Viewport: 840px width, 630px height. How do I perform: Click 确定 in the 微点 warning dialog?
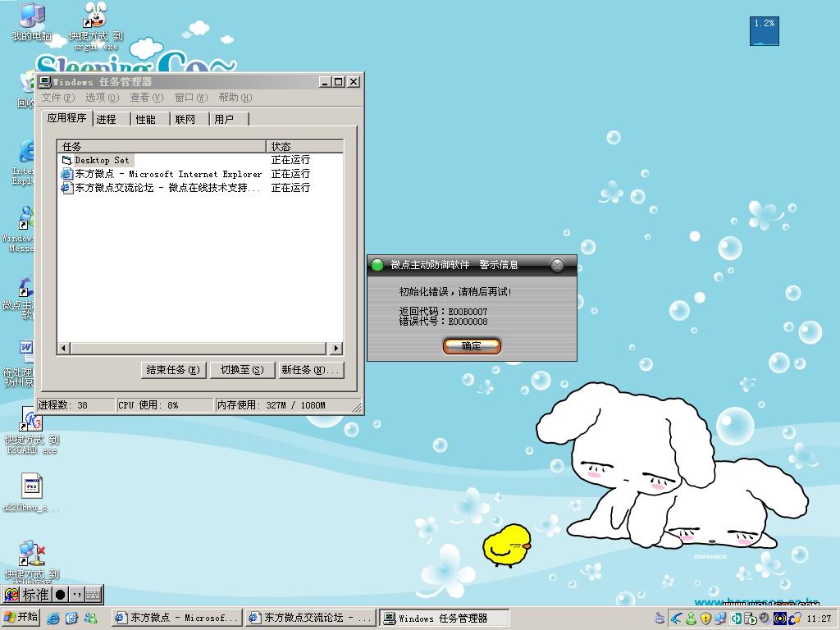click(x=472, y=346)
